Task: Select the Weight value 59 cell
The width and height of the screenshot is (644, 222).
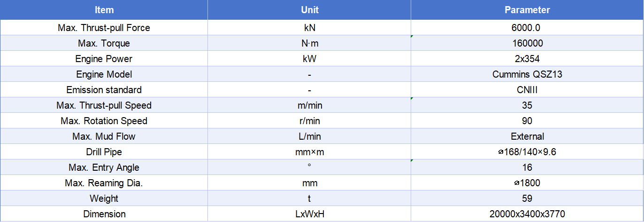Action: 527,198
